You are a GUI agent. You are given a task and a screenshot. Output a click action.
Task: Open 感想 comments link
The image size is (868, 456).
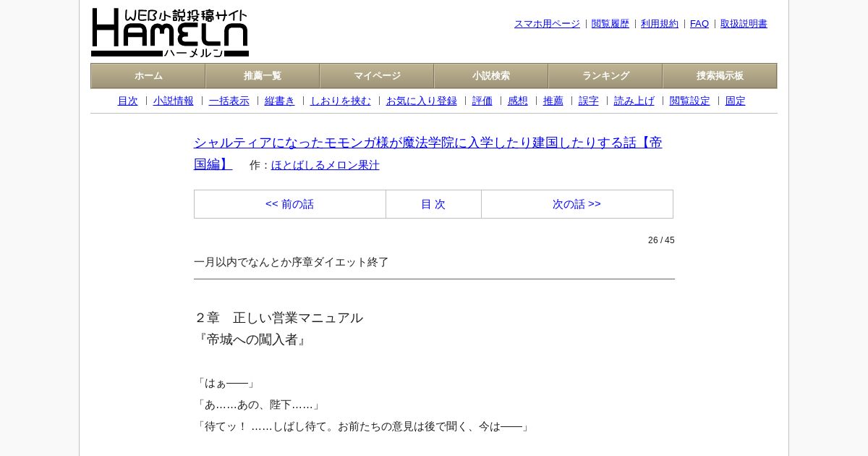point(518,101)
